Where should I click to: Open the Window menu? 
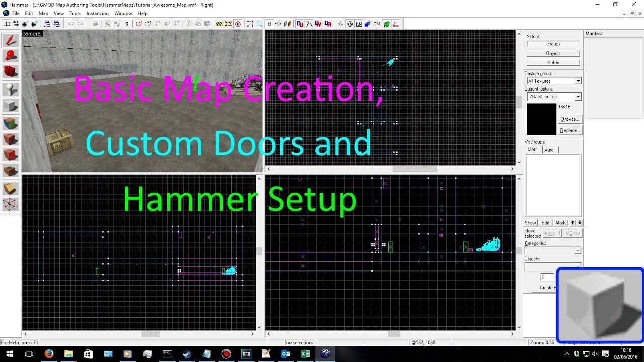click(x=123, y=13)
